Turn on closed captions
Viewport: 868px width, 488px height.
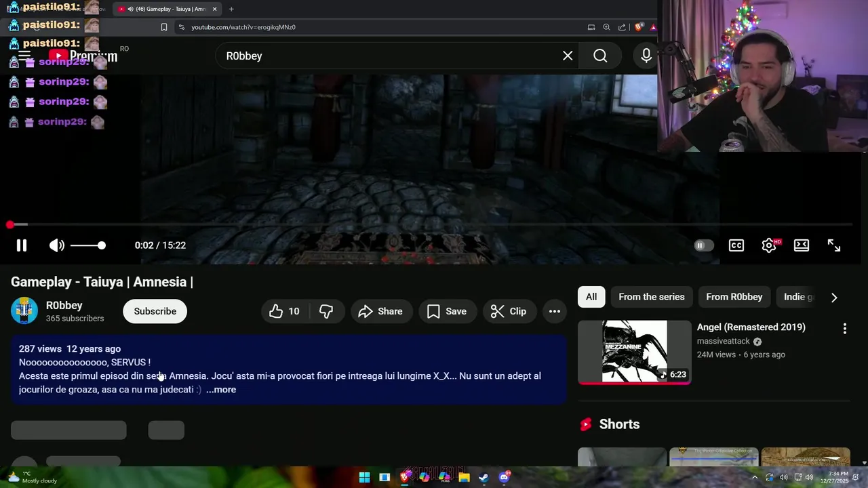[736, 245]
